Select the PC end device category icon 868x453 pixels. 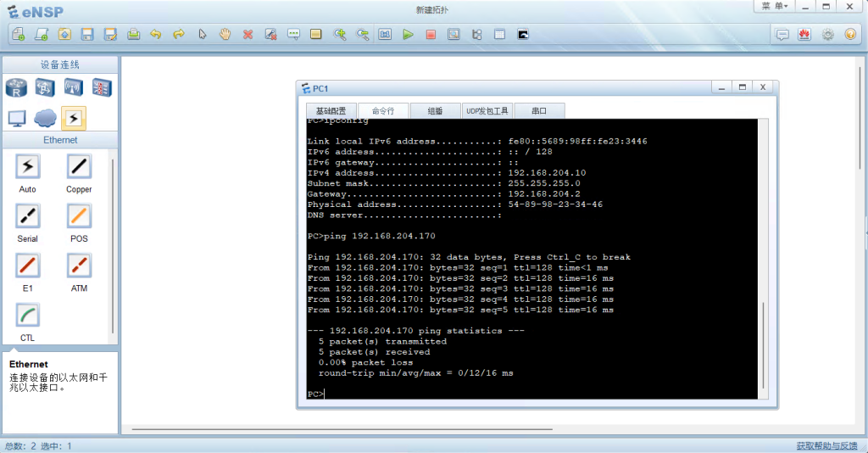coord(17,118)
